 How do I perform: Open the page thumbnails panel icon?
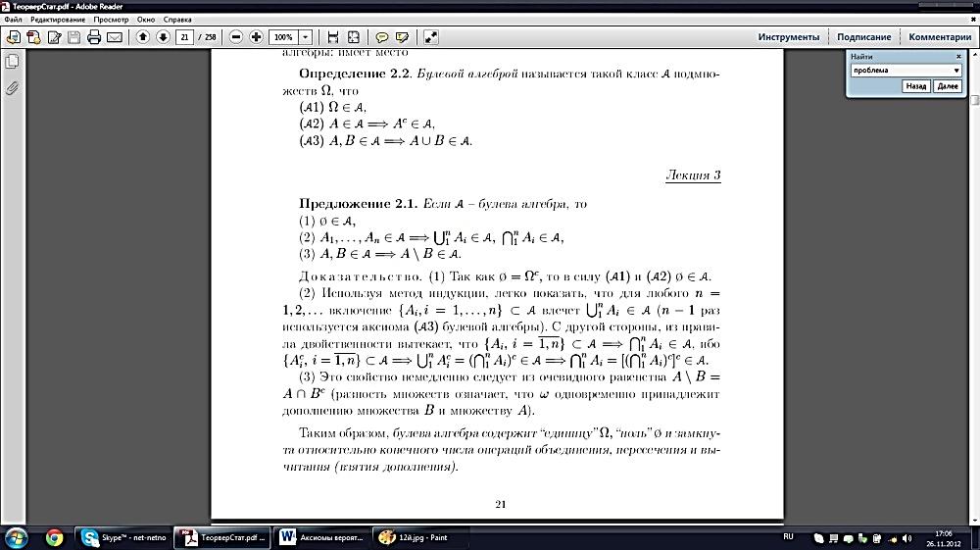coord(12,61)
